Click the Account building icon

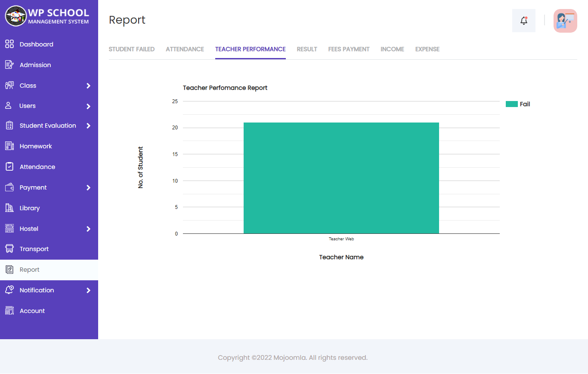point(9,310)
